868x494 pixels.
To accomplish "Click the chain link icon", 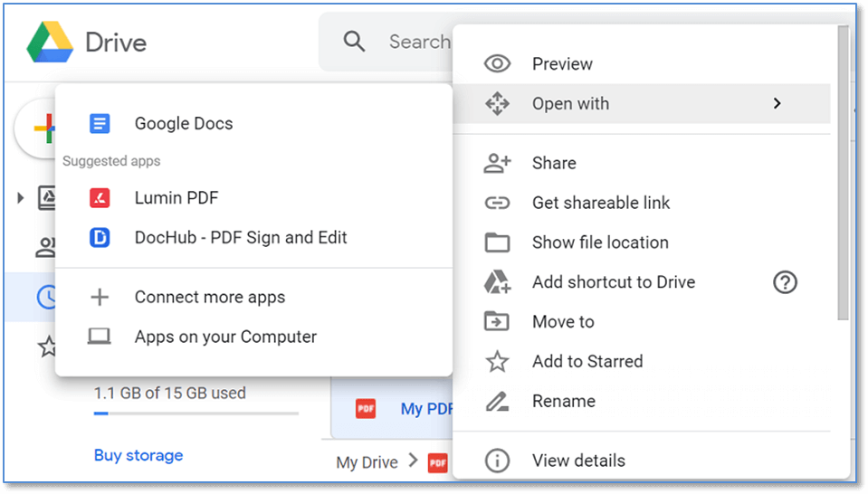I will [497, 203].
